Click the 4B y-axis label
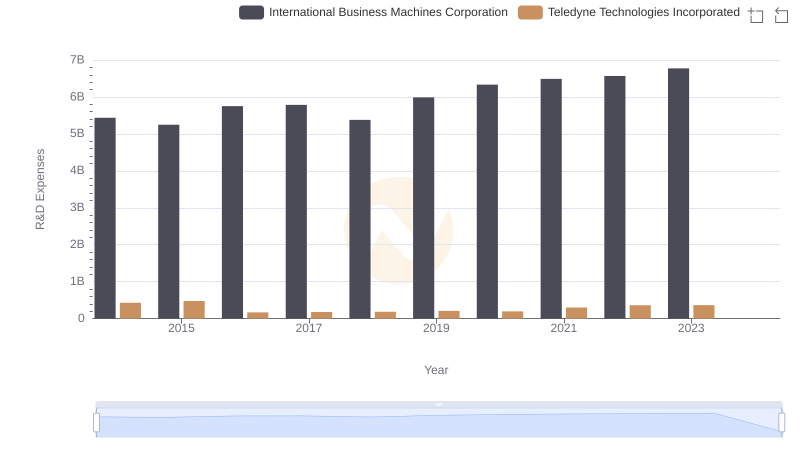The width and height of the screenshot is (800, 461). (77, 170)
